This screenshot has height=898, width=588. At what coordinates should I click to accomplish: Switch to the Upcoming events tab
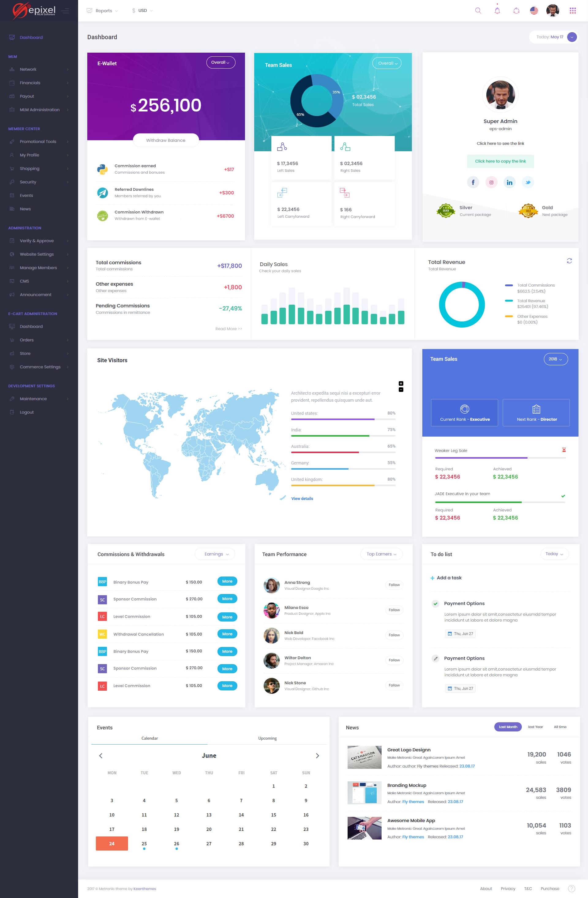[267, 738]
